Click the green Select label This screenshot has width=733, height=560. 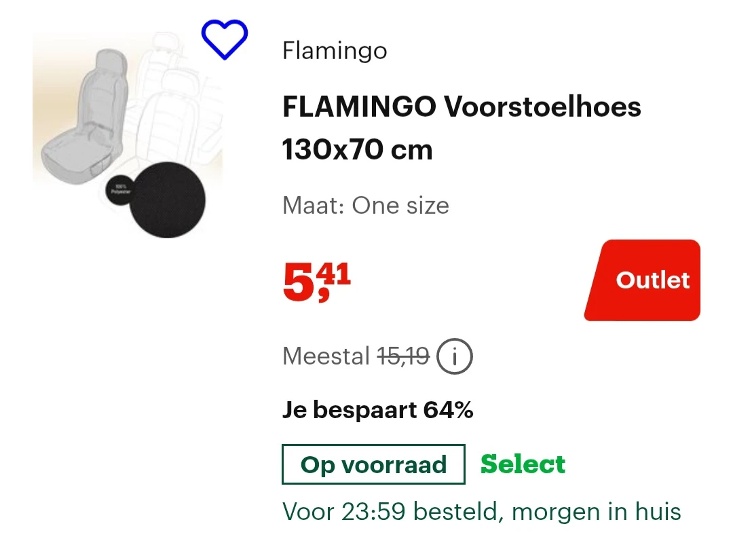(523, 464)
